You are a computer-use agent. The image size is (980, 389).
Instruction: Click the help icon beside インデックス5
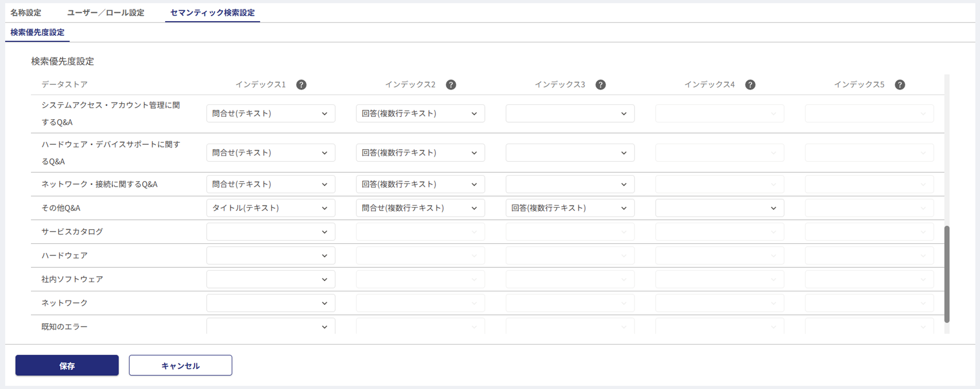click(900, 85)
